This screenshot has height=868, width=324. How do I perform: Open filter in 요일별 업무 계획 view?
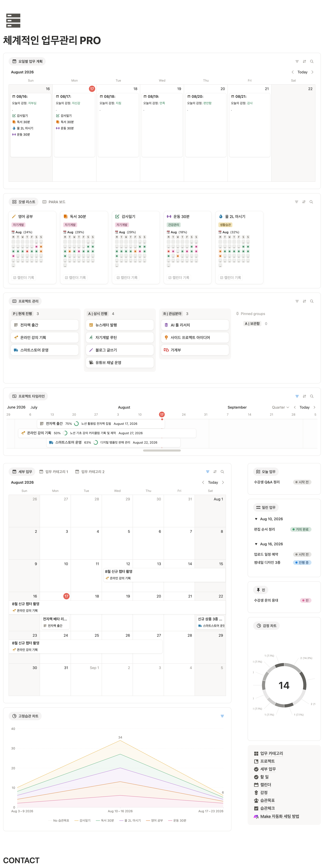[x=297, y=61]
